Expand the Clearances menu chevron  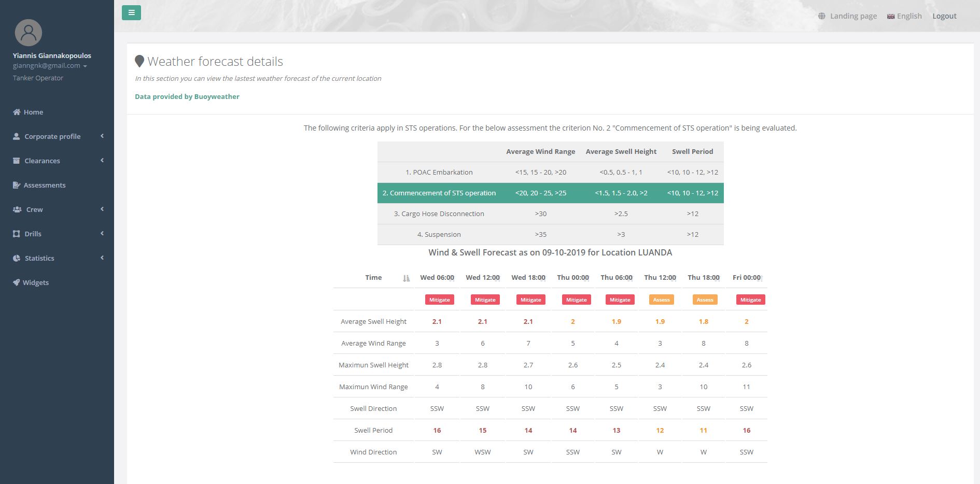(102, 160)
